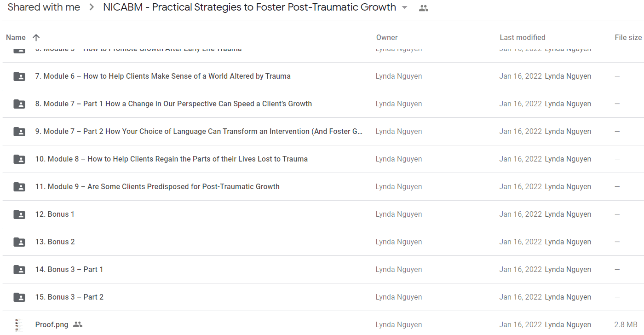Select the Module 6 shared folder icon
This screenshot has width=644, height=335.
coord(19,76)
